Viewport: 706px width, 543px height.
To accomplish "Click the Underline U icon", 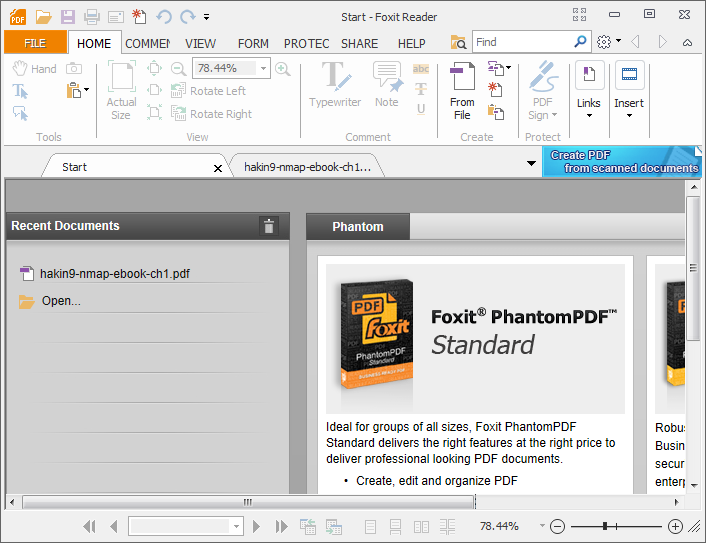I will (x=421, y=109).
